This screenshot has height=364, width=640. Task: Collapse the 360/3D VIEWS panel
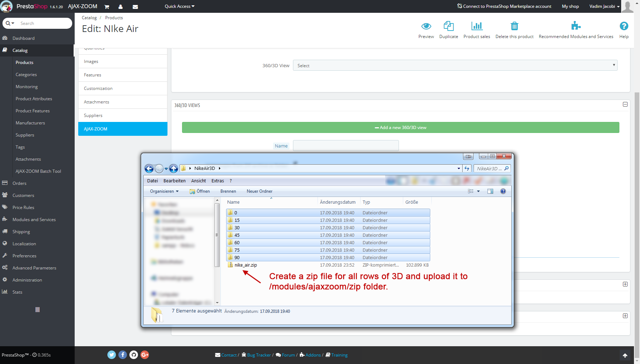[x=625, y=105]
